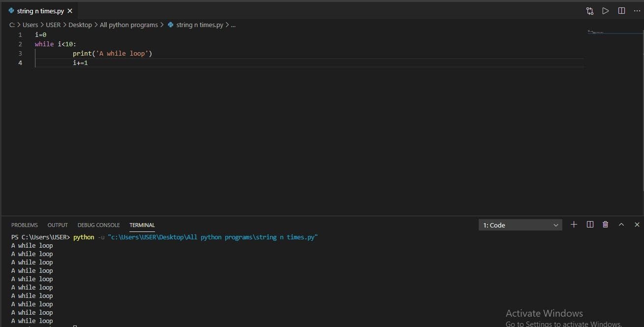Expand the 'All python programs' breadcrumb
Viewport: 644px width, 327px height.
point(128,25)
